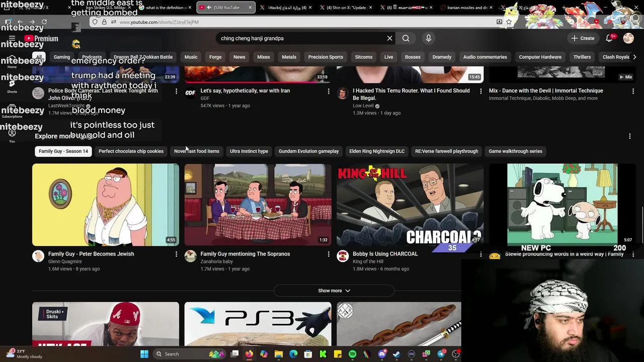Play the Stewie and Brian thumbnail video
This screenshot has width=644, height=362.
(x=562, y=205)
